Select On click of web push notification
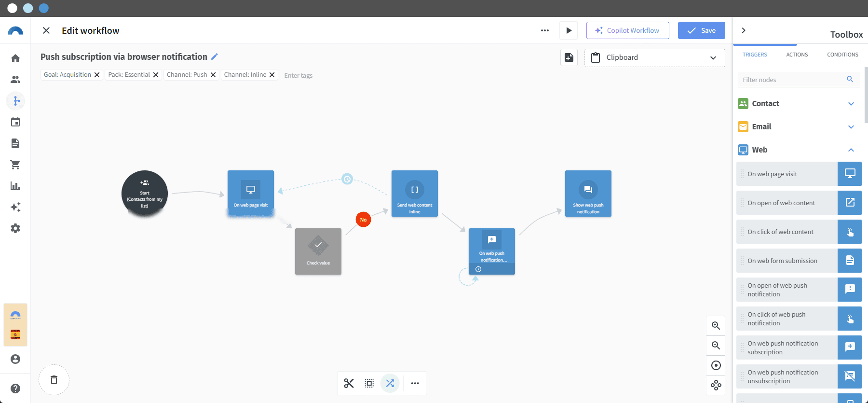This screenshot has height=403, width=868. click(799, 319)
